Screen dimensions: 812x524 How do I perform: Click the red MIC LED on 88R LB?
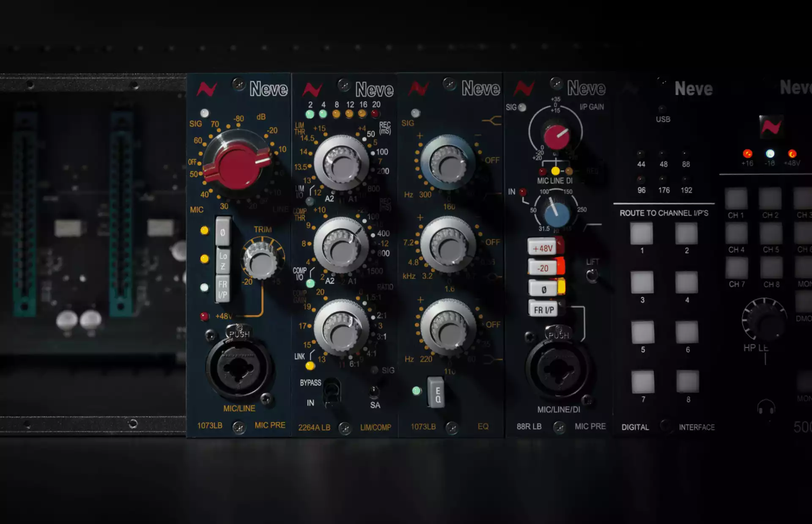click(x=543, y=172)
